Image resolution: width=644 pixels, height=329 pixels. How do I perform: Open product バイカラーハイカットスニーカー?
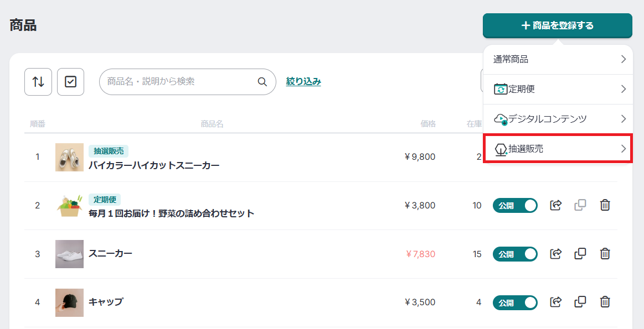pos(154,166)
